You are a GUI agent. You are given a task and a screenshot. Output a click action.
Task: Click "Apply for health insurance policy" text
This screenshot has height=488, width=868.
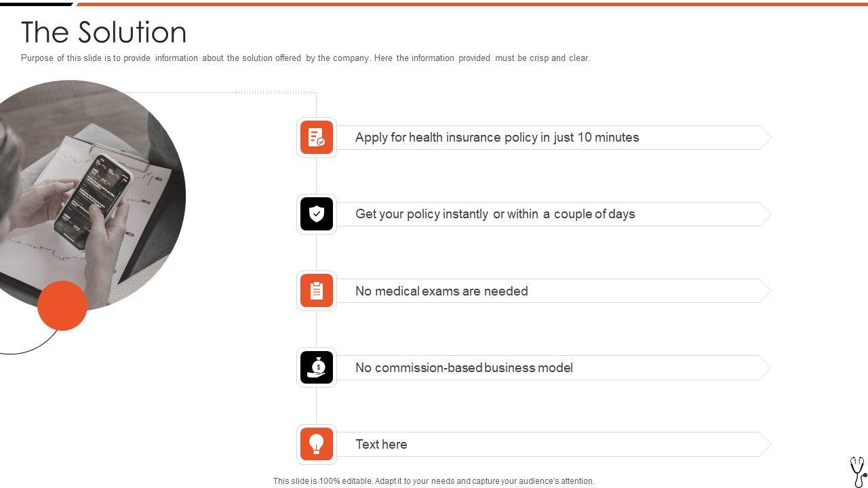[x=496, y=138]
